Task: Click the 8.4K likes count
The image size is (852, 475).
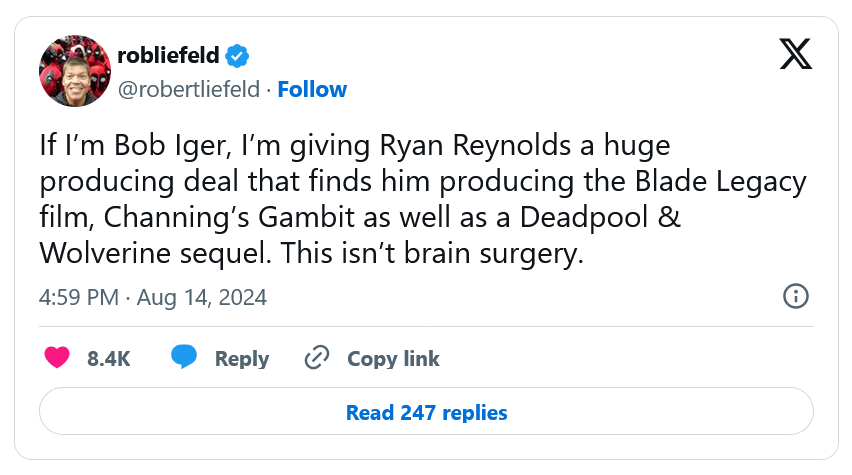Action: pyautogui.click(x=109, y=359)
